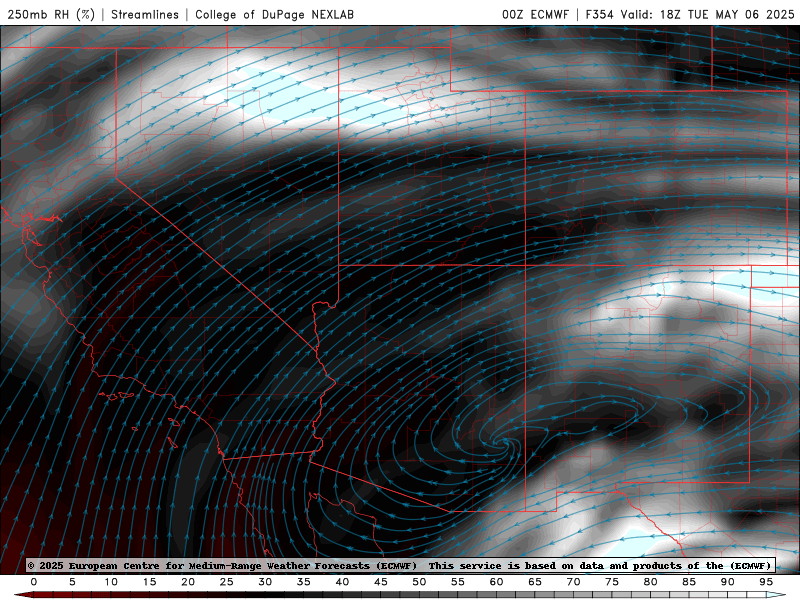
Task: Click the "45" value on the color scale
Action: click(381, 582)
